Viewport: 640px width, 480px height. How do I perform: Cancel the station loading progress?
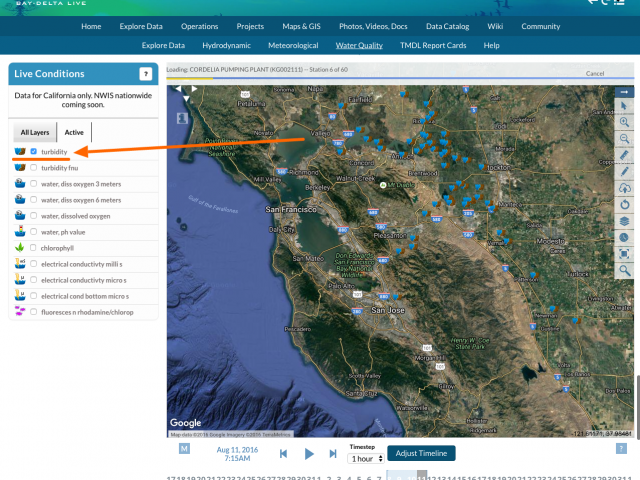coord(595,73)
